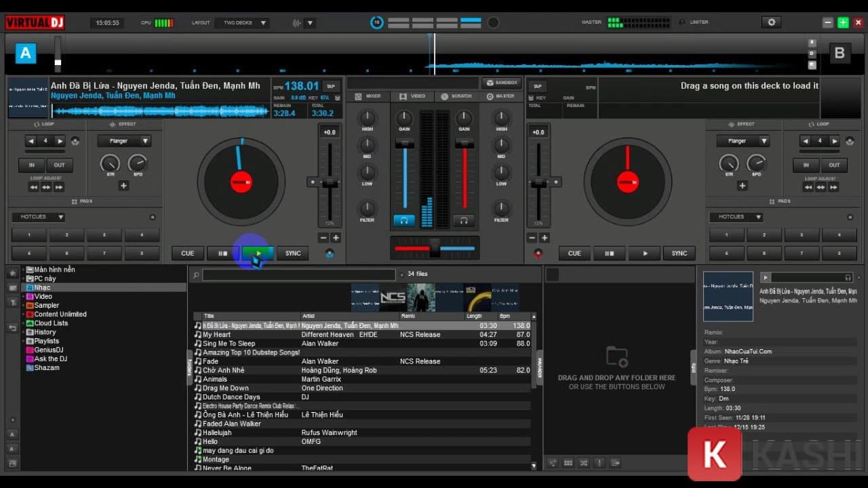Image resolution: width=868 pixels, height=488 pixels.
Task: Expand the Playlists folder
Action: click(x=23, y=341)
